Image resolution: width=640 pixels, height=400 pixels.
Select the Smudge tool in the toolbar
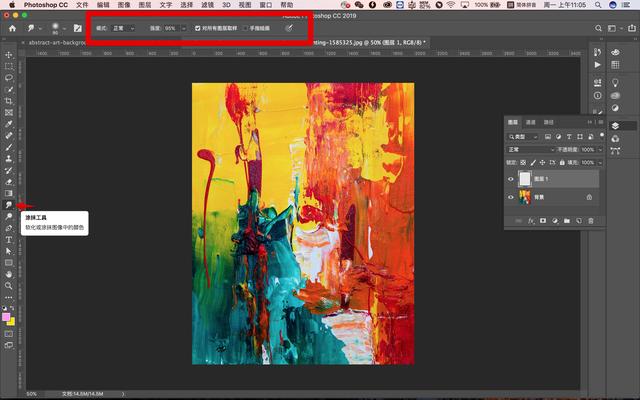[9, 204]
